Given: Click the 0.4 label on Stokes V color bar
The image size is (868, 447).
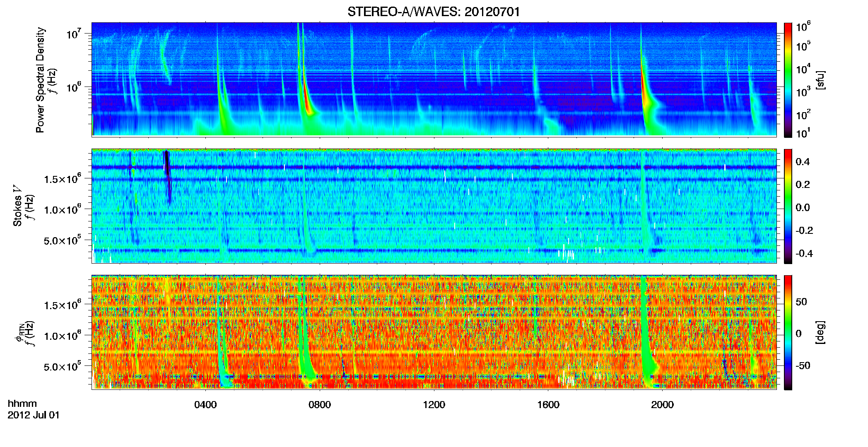Looking at the screenshot, I should point(803,161).
